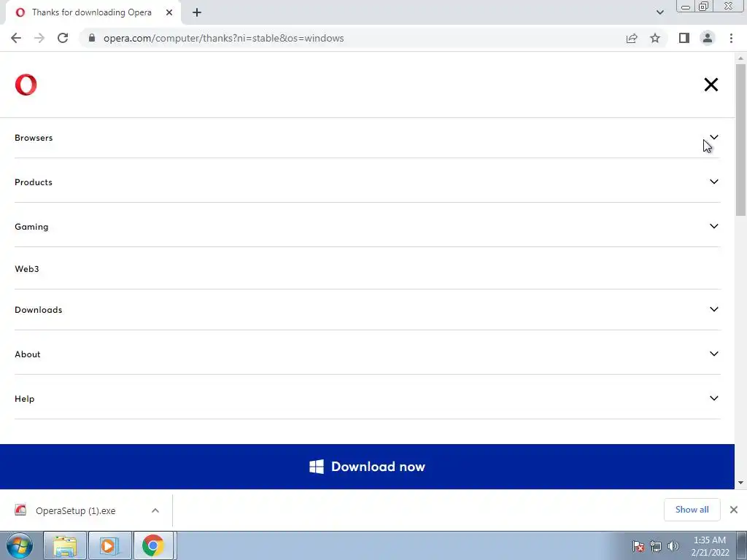Expand the Products section chevron
The width and height of the screenshot is (747, 560).
[713, 182]
